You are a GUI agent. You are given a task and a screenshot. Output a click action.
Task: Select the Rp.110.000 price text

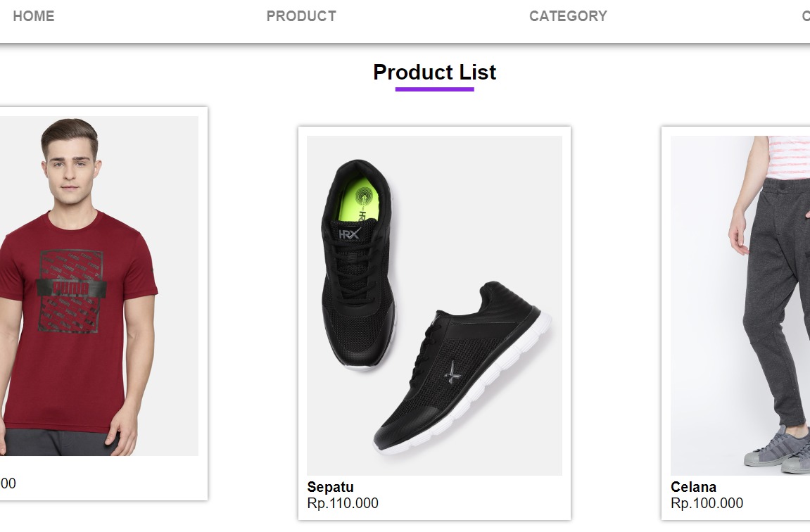pos(343,503)
